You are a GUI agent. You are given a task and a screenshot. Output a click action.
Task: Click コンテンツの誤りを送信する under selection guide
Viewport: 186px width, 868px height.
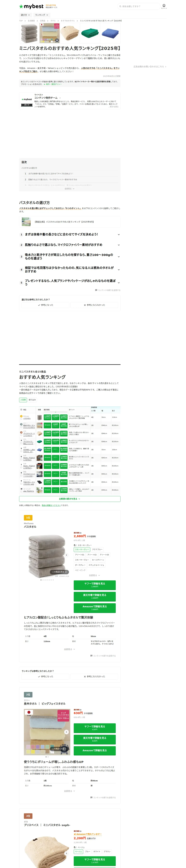(108, 290)
